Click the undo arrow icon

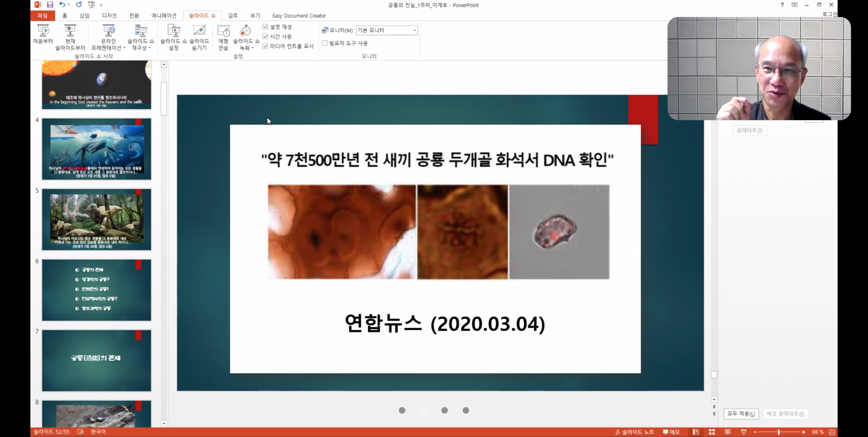tap(62, 5)
